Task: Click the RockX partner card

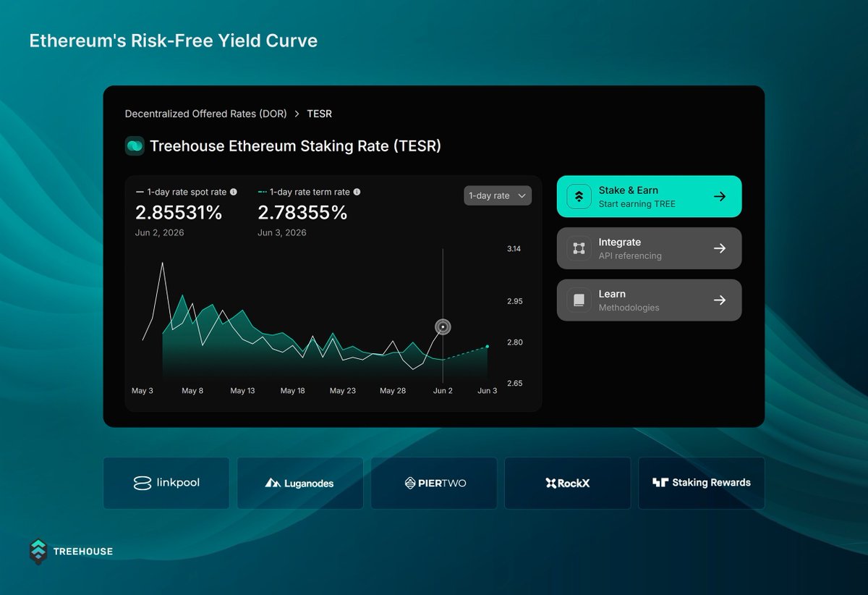Action: pos(567,483)
